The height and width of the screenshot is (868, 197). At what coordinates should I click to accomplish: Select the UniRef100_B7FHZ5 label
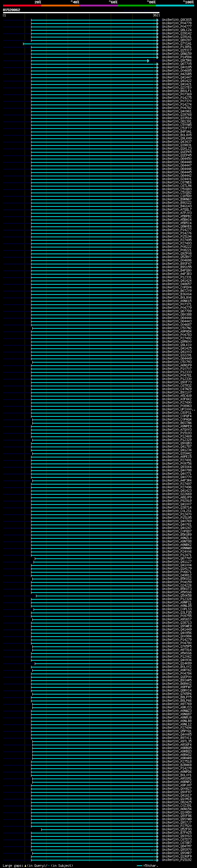tap(176, 833)
